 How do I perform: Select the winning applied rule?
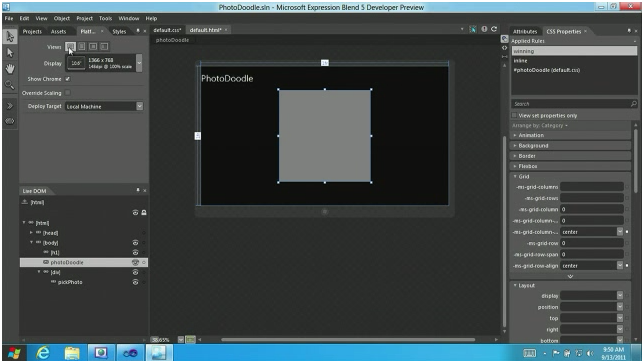coord(574,51)
